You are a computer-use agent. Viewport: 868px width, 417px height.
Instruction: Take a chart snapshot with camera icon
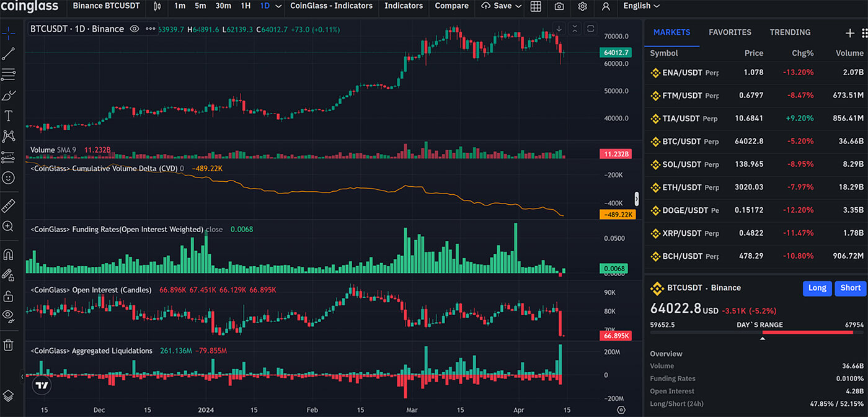coord(559,6)
